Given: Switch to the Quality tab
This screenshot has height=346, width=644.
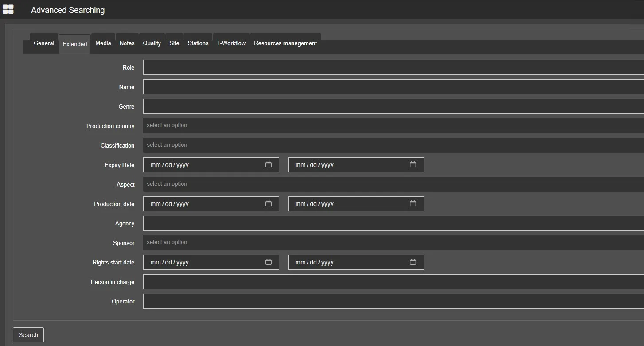Looking at the screenshot, I should (x=152, y=43).
